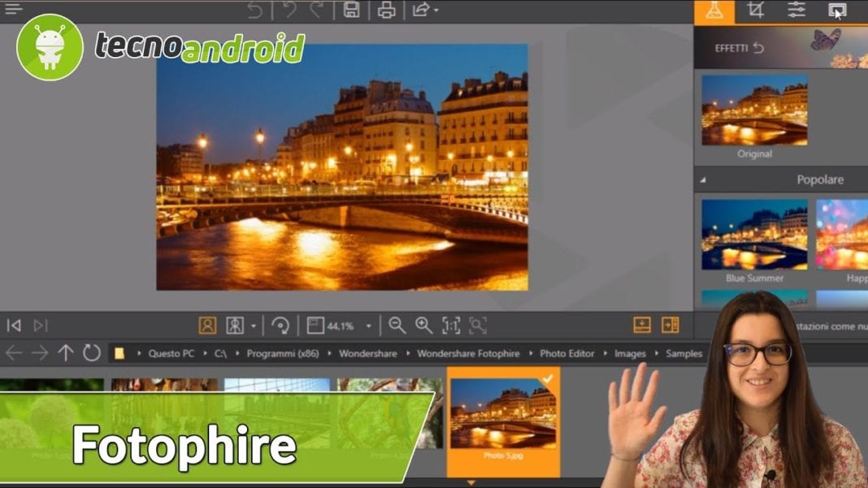Image resolution: width=868 pixels, height=488 pixels.
Task: Click the Zoom in magnifier
Action: [424, 326]
